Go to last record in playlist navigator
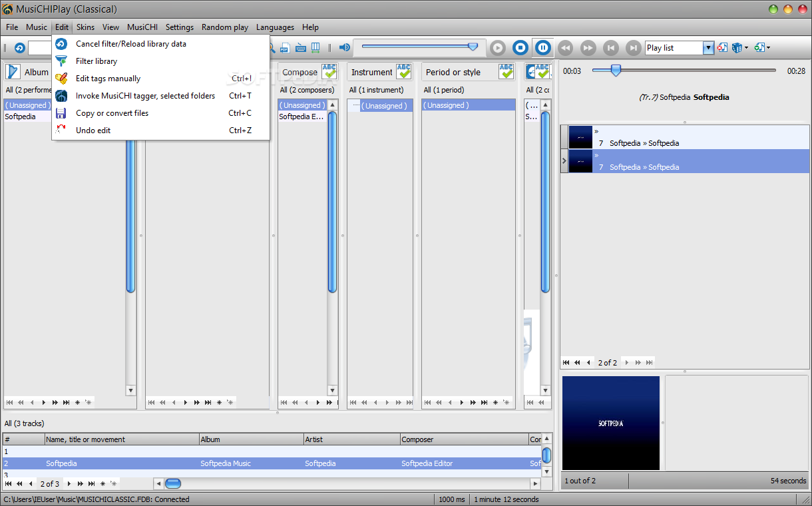This screenshot has width=812, height=506. click(649, 363)
